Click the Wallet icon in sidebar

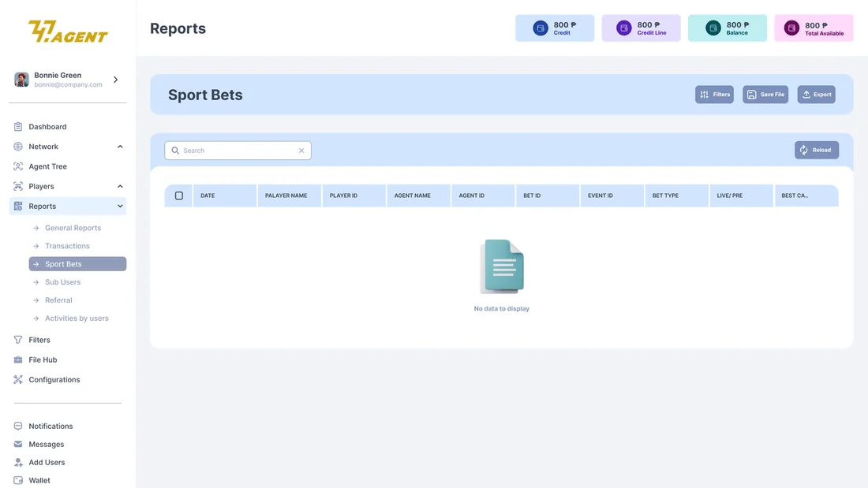coord(18,480)
